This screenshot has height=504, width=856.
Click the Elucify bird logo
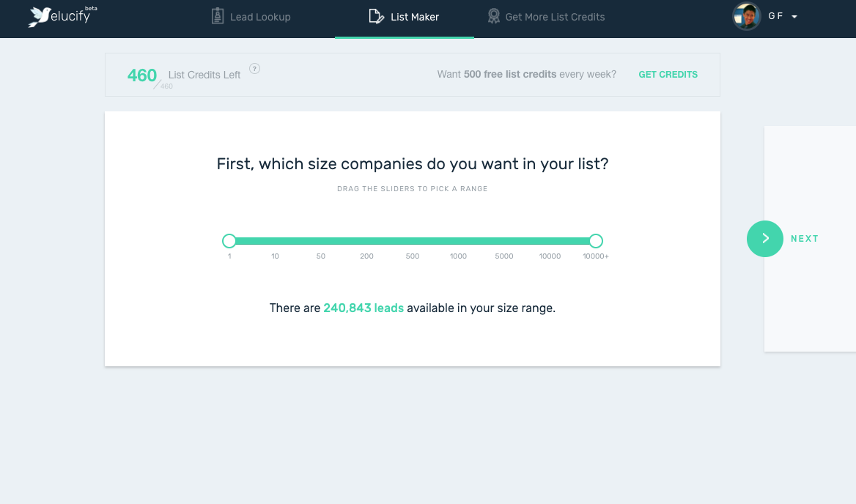tap(40, 17)
